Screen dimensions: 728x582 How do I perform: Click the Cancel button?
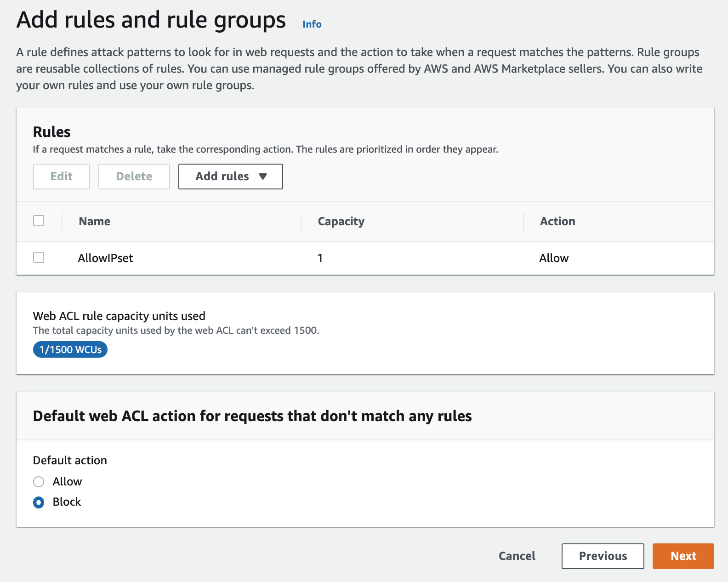(517, 556)
